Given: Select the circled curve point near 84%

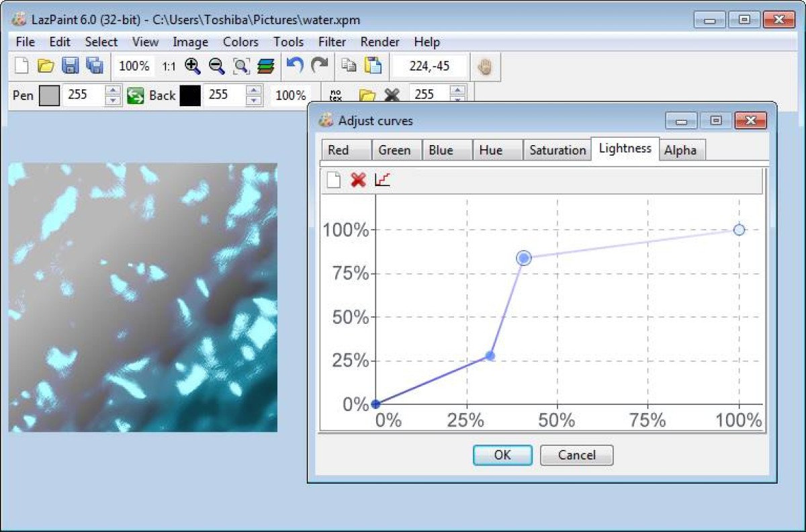Looking at the screenshot, I should point(524,258).
